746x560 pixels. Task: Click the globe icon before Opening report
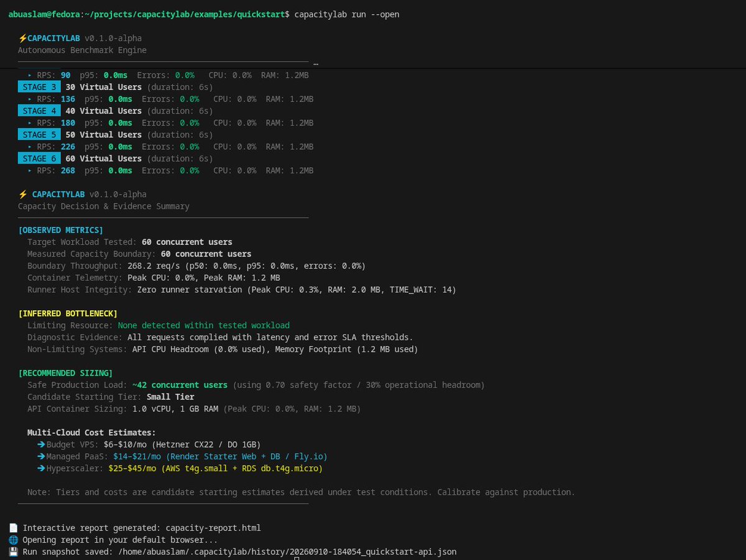click(13, 539)
